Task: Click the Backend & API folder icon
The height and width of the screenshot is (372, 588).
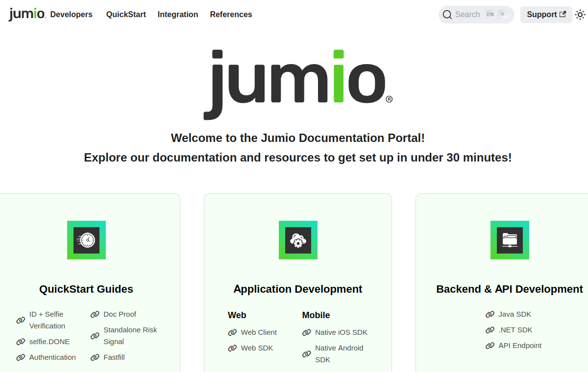Action: 510,240
